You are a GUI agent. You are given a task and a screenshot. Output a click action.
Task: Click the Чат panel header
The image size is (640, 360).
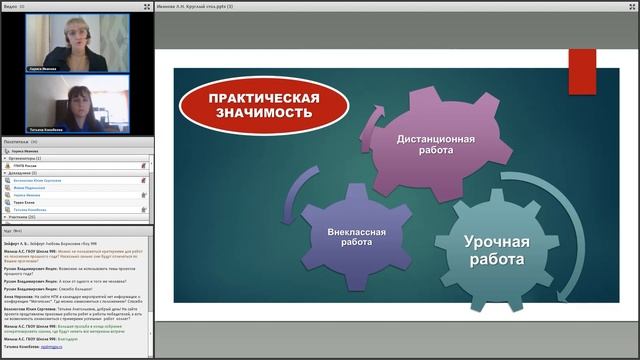78,231
